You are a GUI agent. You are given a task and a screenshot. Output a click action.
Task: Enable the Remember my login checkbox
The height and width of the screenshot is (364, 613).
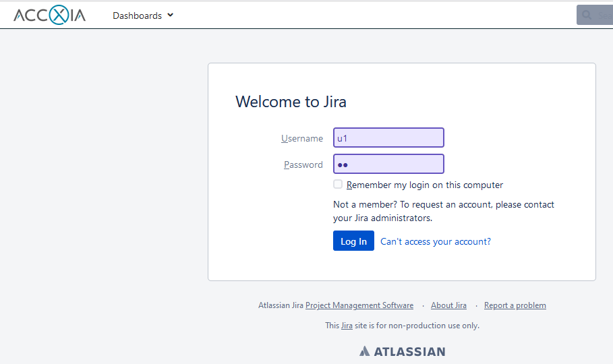338,184
